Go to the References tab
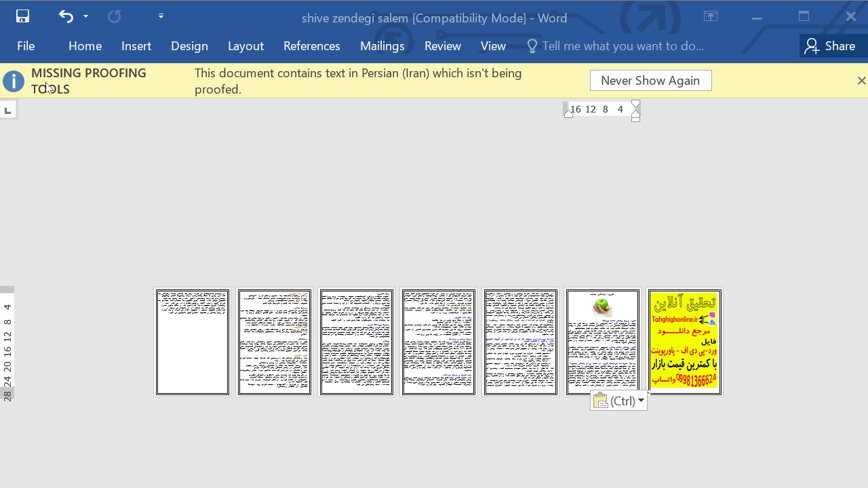Viewport: 868px width, 488px height. (312, 46)
